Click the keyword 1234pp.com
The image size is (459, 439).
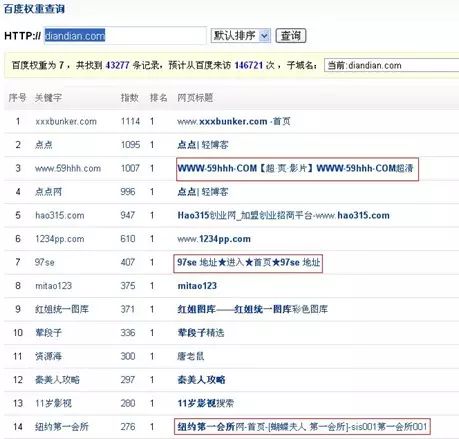pos(60,239)
